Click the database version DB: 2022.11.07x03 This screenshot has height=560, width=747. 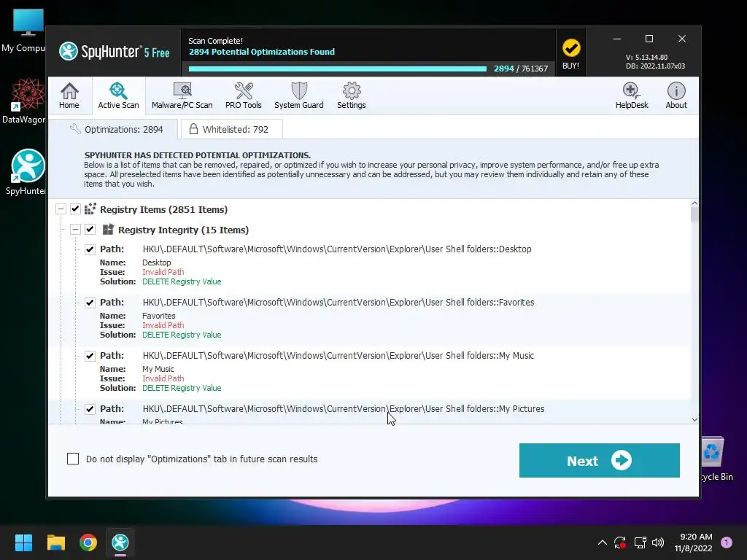[x=656, y=66]
